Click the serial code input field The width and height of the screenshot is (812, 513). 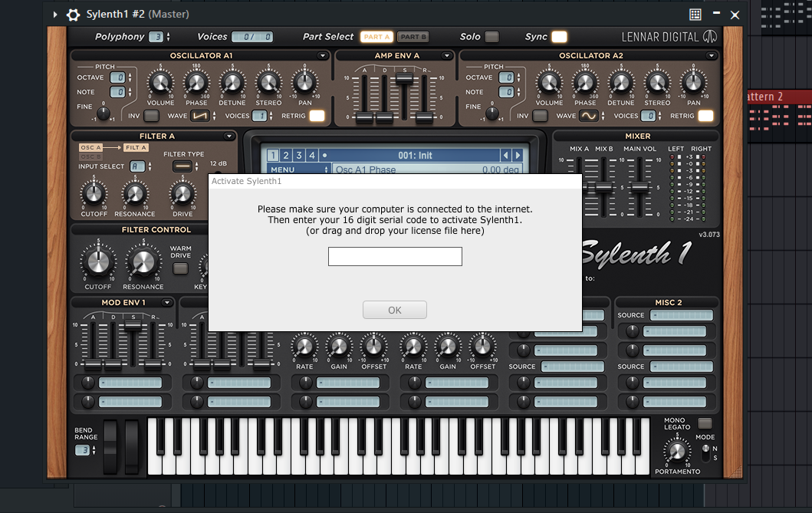coord(394,256)
